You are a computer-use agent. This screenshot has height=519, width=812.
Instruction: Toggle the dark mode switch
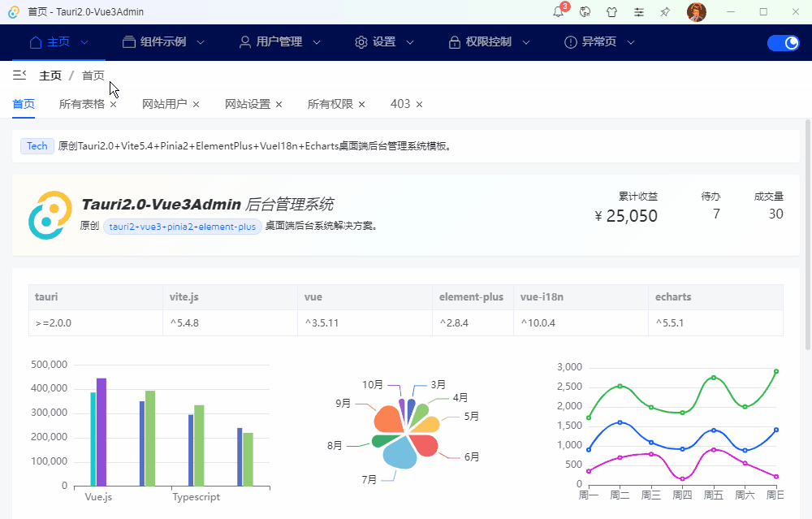[x=783, y=42]
